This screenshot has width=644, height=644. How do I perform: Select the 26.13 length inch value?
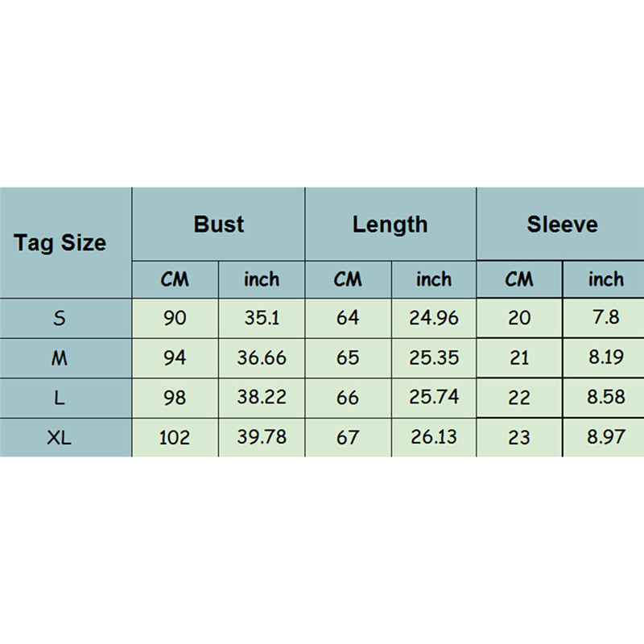click(434, 437)
